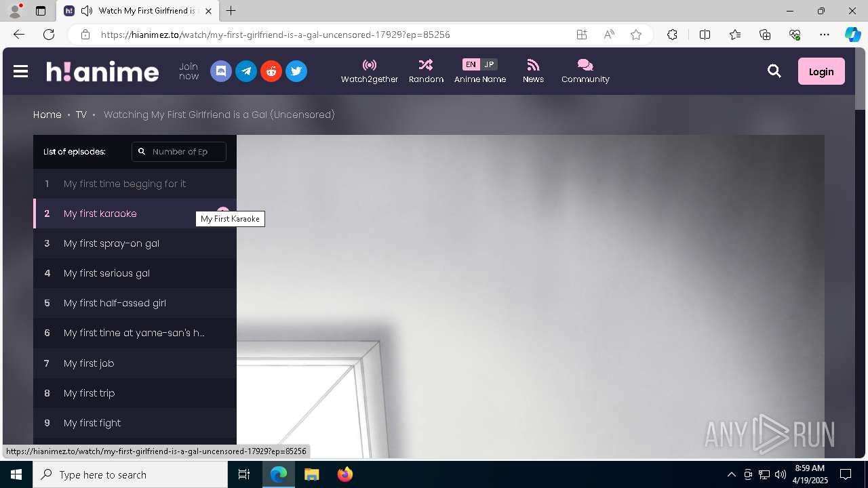Open Task View on the taskbar
This screenshot has height=488, width=868.
[x=244, y=474]
